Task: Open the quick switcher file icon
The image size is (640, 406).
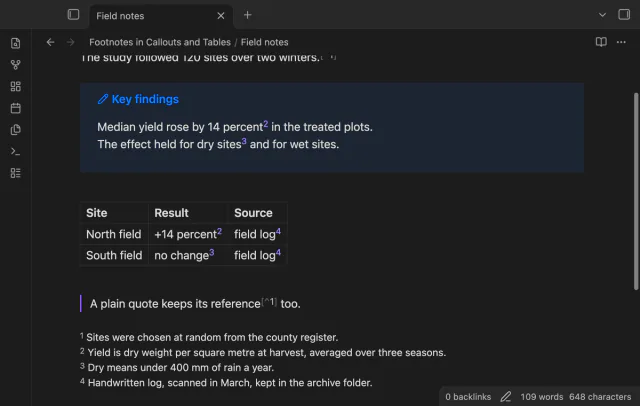Action: pos(16,43)
